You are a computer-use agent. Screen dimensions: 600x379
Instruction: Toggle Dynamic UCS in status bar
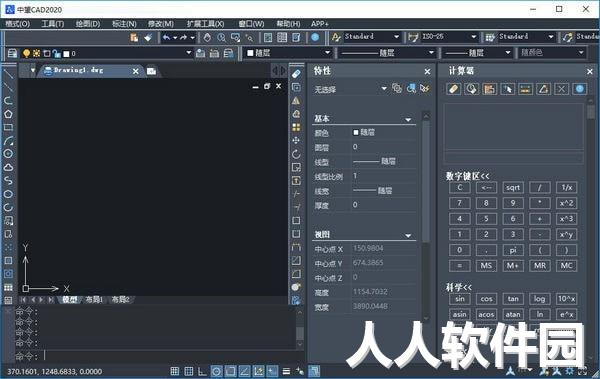(x=258, y=371)
